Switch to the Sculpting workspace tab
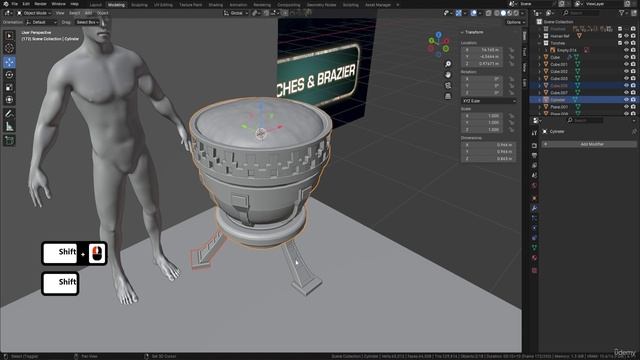This screenshot has height=360, width=640. (x=139, y=5)
